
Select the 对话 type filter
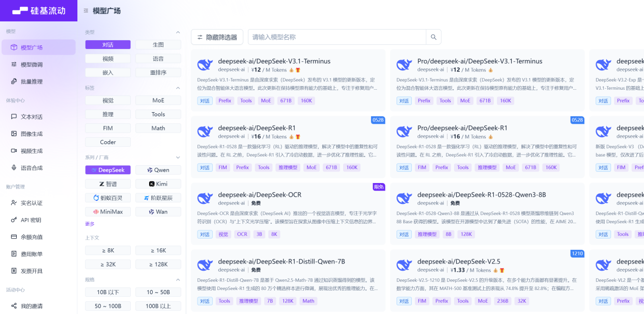pos(108,45)
